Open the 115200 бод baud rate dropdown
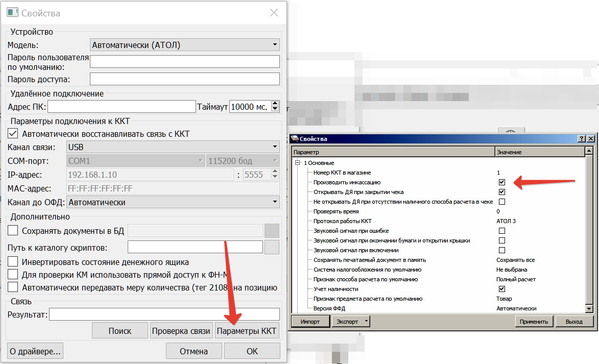599x364 pixels. click(x=243, y=161)
